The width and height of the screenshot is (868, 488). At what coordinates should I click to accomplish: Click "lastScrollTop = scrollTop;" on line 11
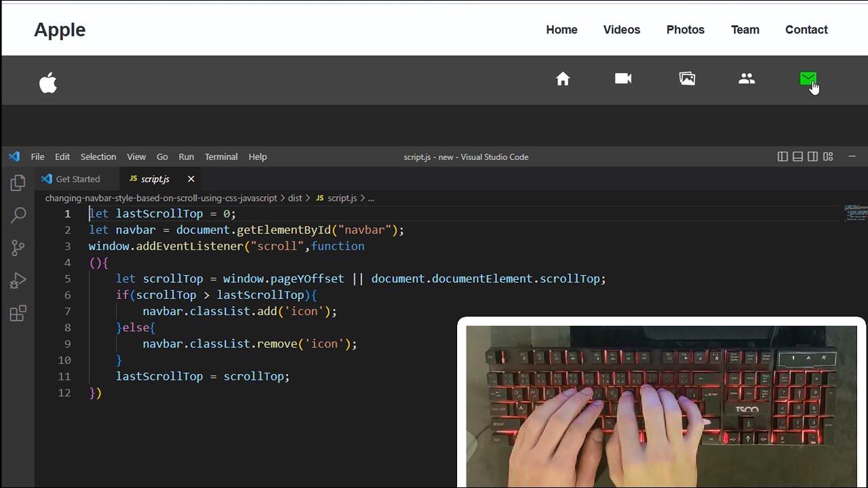coord(203,376)
